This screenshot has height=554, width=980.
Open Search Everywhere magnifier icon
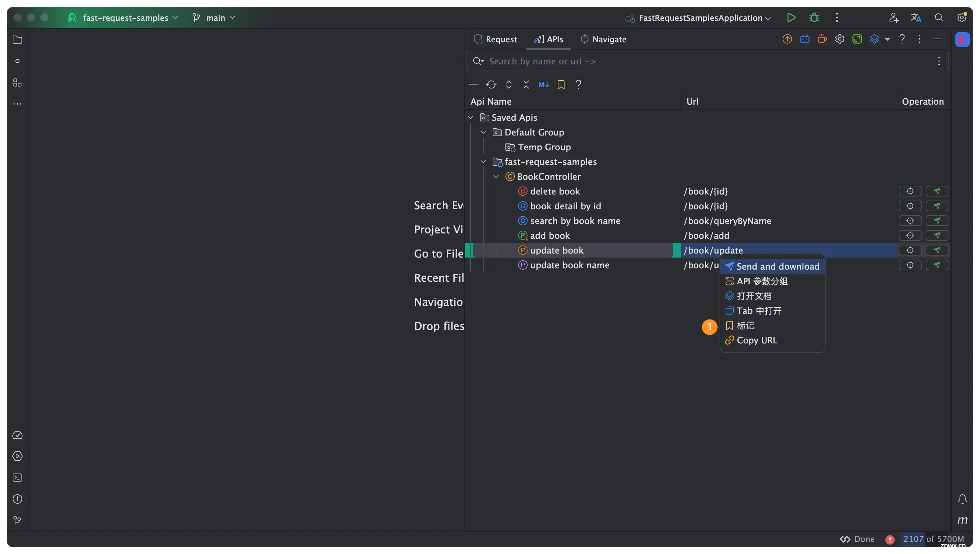click(938, 17)
